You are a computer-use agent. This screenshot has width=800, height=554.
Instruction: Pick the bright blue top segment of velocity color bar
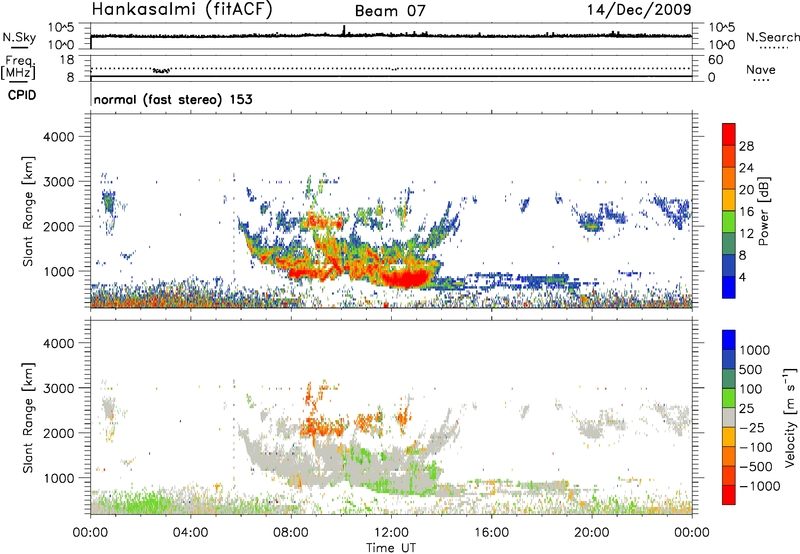[x=729, y=340]
